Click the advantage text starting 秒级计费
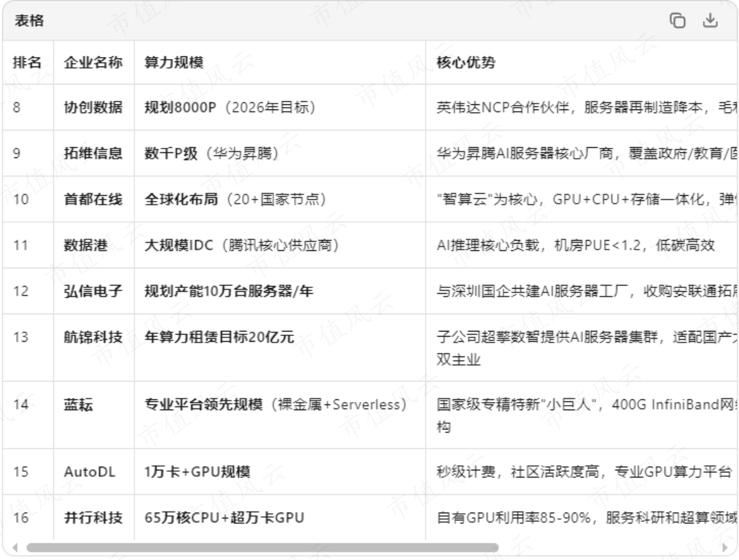Image resolution: width=739 pixels, height=560 pixels. [584, 472]
